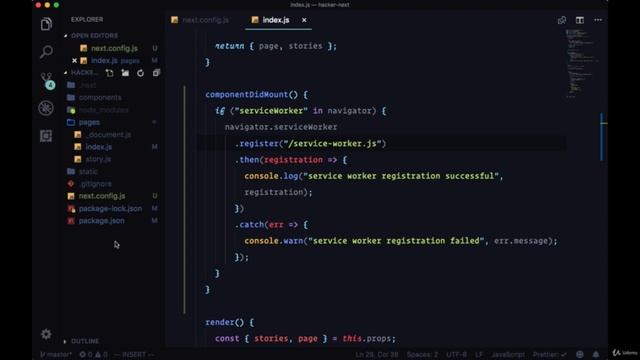
Task: Open the feedback smiley in status bar
Action: point(580,354)
